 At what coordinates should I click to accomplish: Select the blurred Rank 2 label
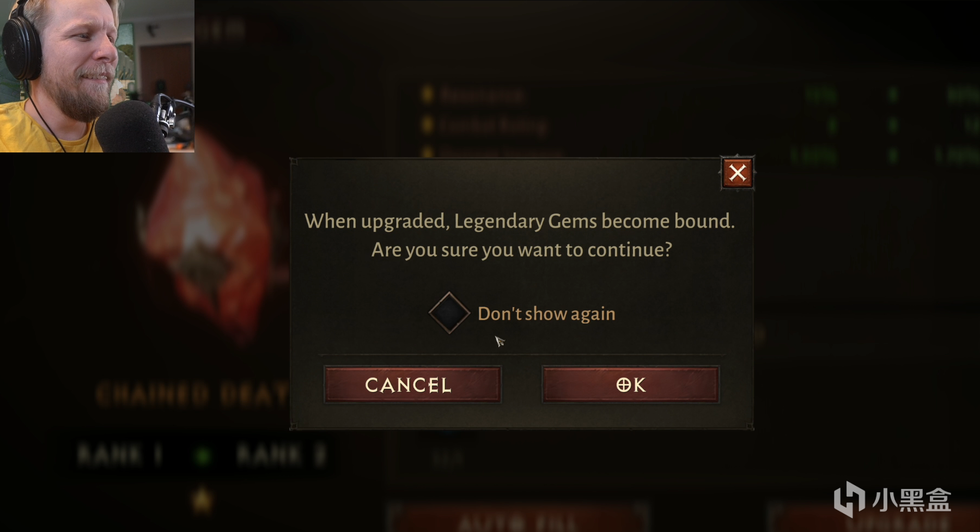282,455
